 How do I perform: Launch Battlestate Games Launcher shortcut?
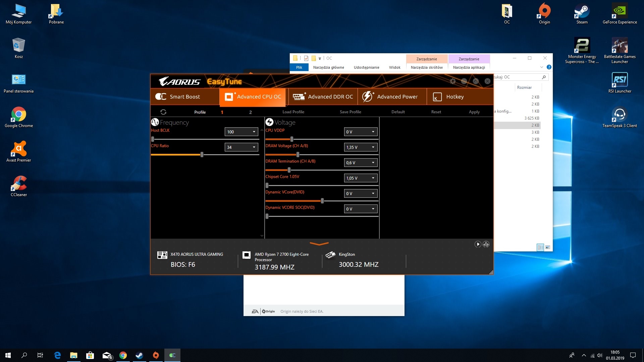click(x=620, y=51)
